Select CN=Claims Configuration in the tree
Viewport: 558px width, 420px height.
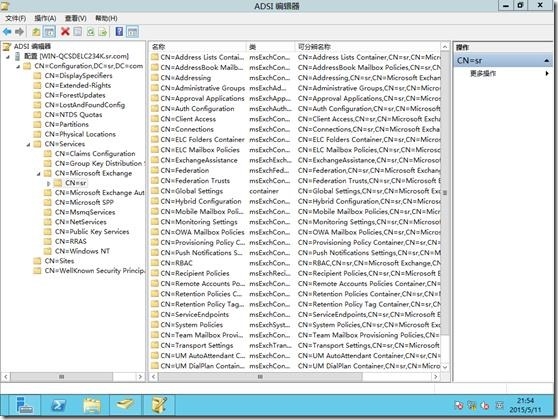click(95, 154)
